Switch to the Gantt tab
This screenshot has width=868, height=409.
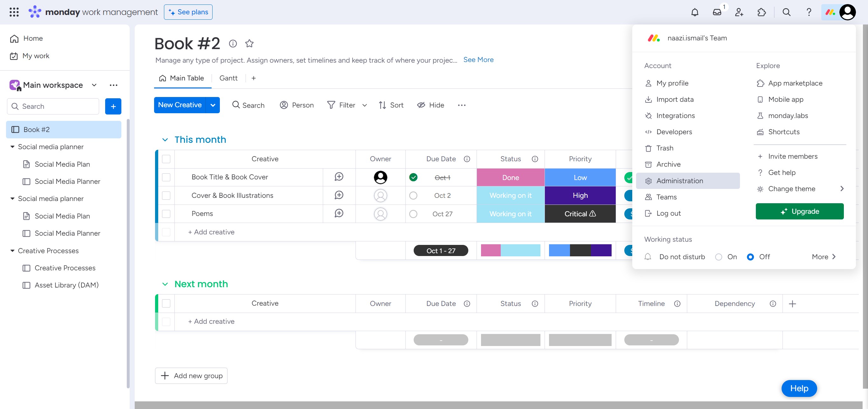228,78
